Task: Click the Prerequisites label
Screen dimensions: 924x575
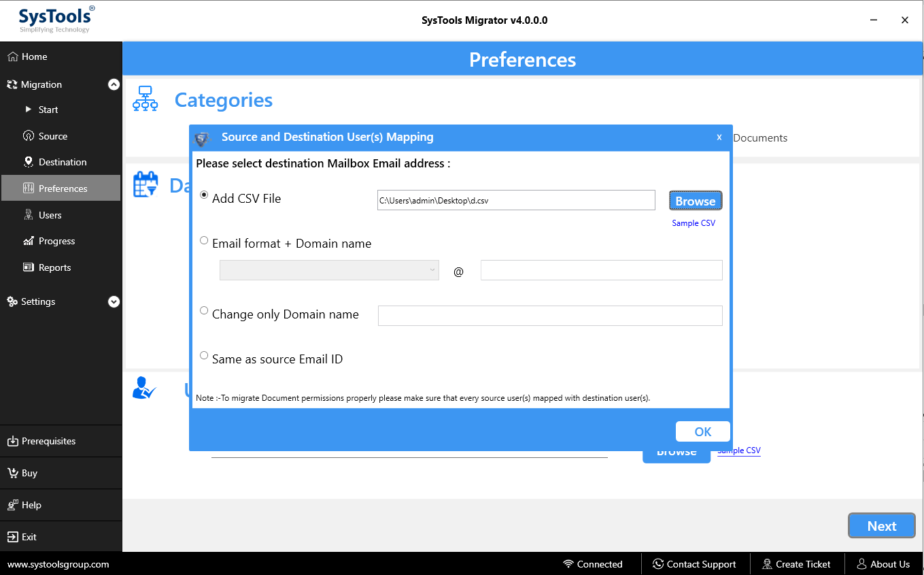Action: click(x=48, y=441)
